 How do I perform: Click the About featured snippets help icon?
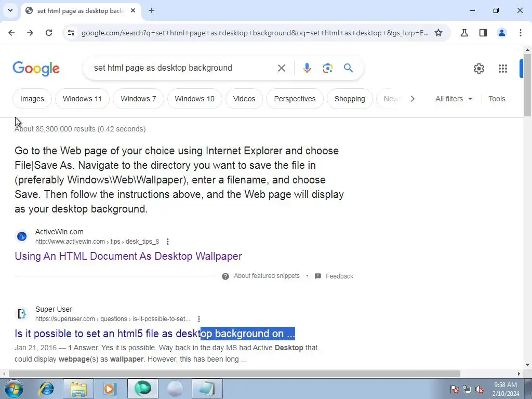pyautogui.click(x=225, y=276)
